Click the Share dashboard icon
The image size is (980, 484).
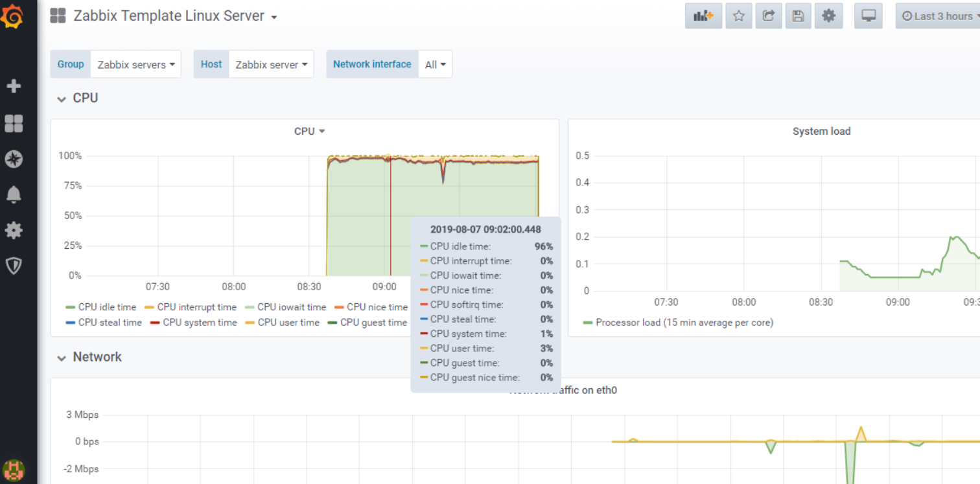tap(768, 16)
